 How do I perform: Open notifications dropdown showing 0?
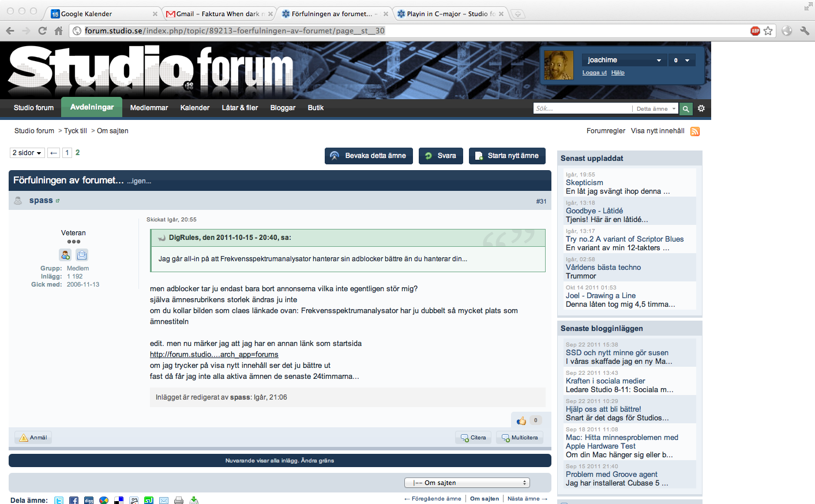coord(682,60)
